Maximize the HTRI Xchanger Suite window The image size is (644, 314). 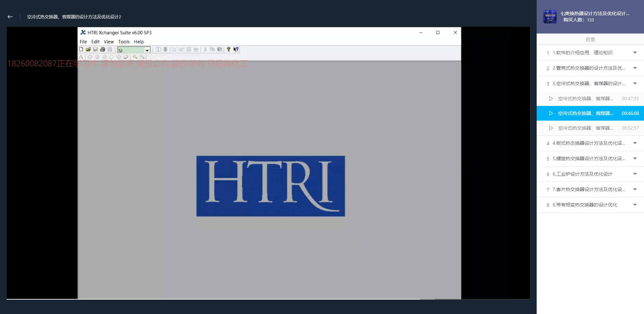[x=438, y=33]
